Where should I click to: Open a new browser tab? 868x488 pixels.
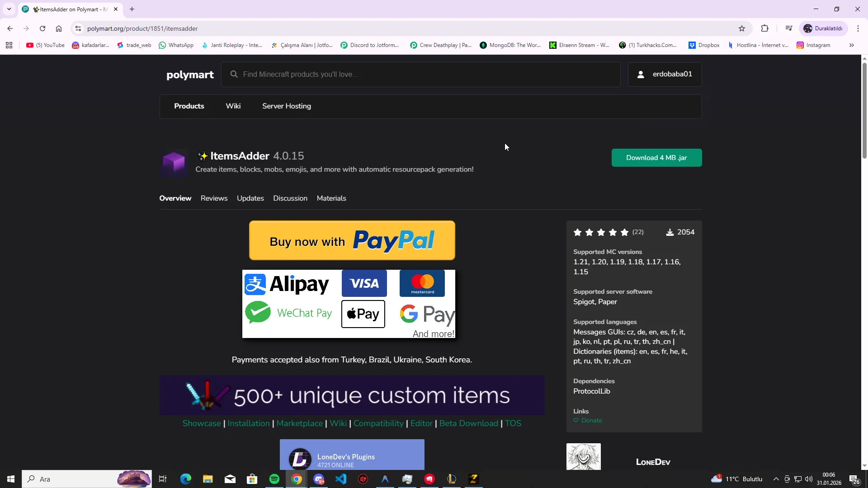click(132, 9)
